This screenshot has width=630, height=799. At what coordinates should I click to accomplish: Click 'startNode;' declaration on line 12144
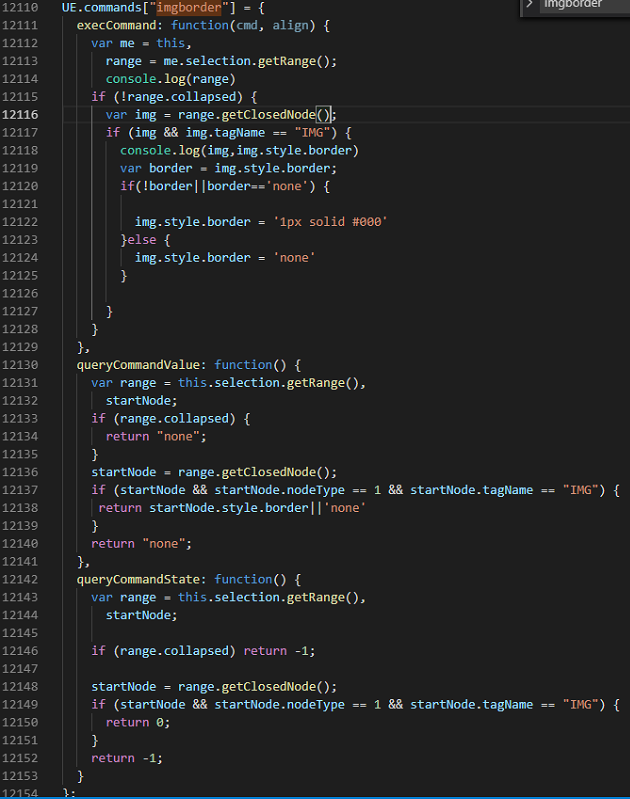point(141,615)
